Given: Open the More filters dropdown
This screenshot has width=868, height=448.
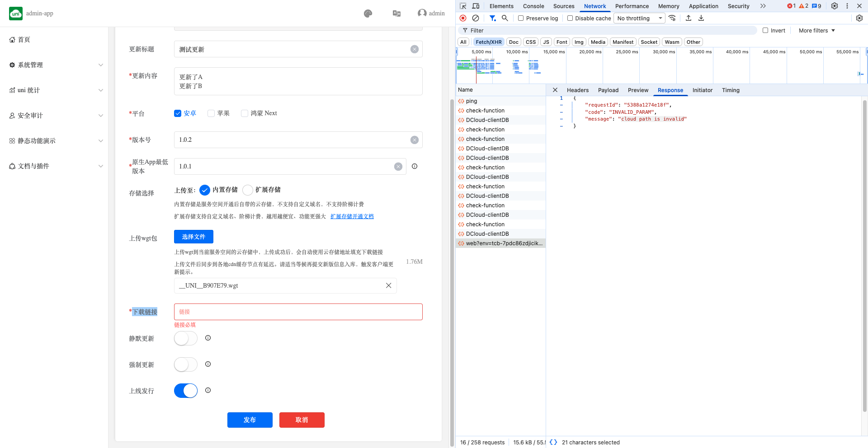Looking at the screenshot, I should tap(816, 30).
